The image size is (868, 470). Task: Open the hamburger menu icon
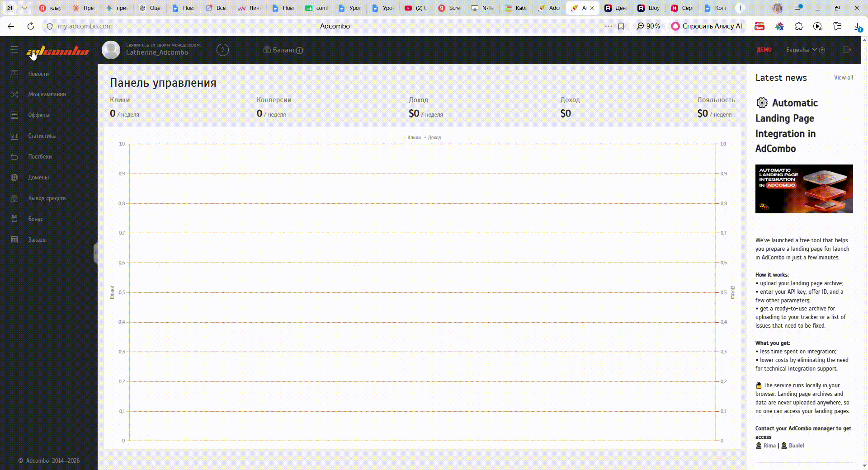coord(14,50)
